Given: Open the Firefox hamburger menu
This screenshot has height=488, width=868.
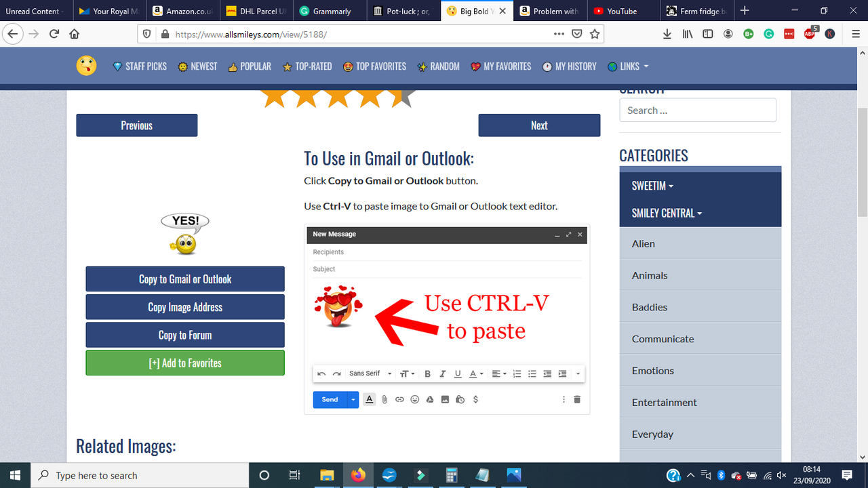Looking at the screenshot, I should point(855,34).
